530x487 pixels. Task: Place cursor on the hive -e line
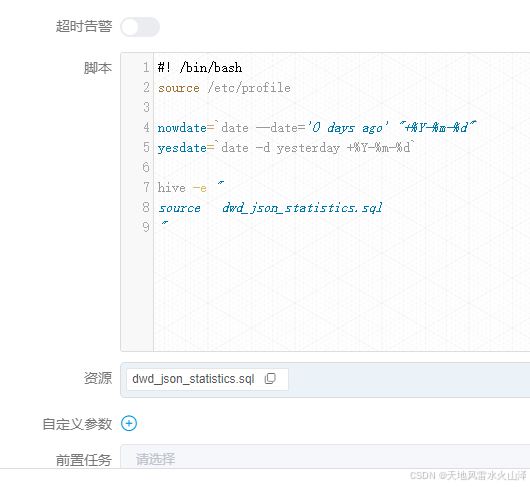[191, 187]
